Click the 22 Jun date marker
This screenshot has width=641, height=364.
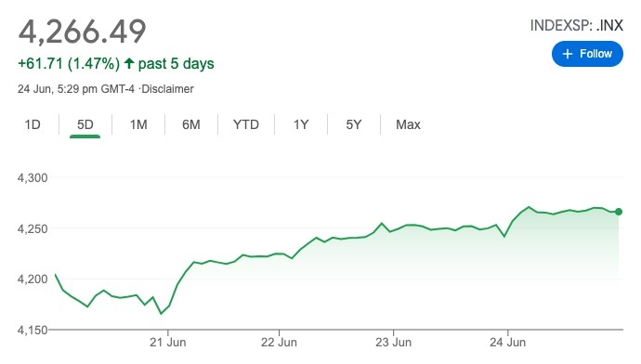tap(279, 343)
